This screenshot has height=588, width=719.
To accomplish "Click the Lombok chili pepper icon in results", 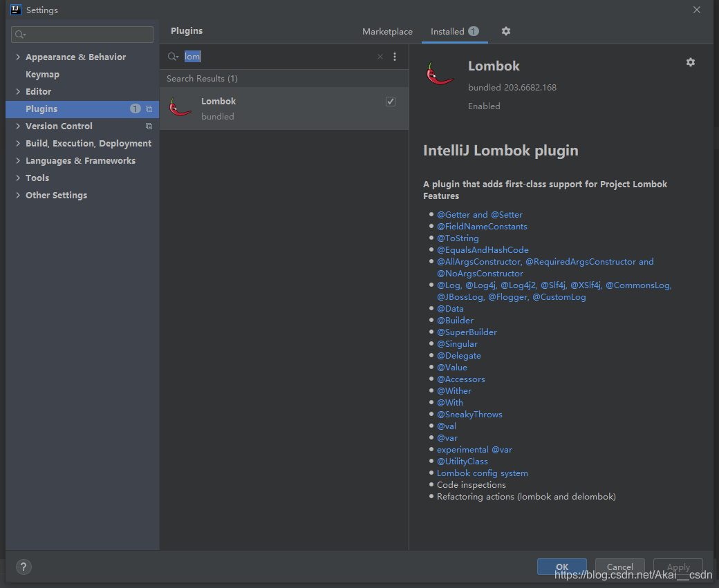I will coord(180,108).
